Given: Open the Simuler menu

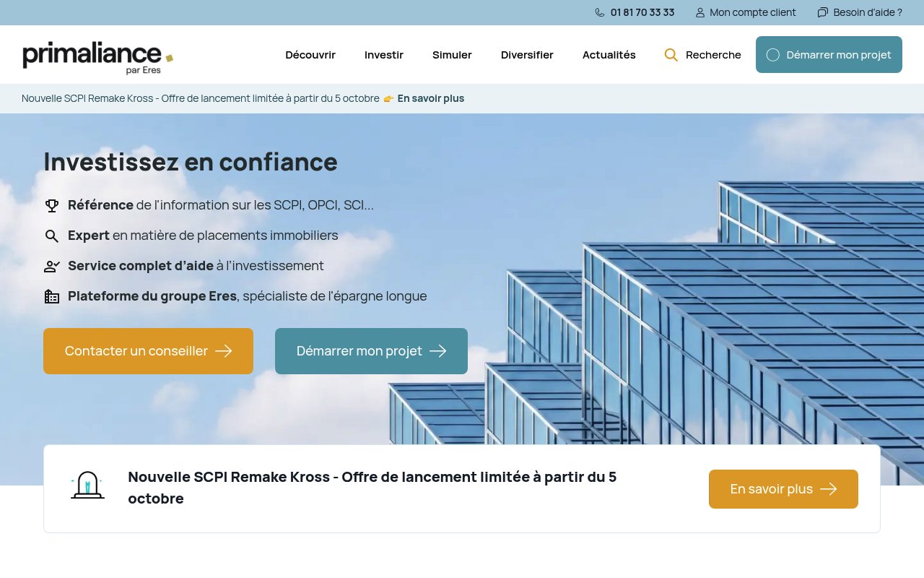Looking at the screenshot, I should coord(452,55).
